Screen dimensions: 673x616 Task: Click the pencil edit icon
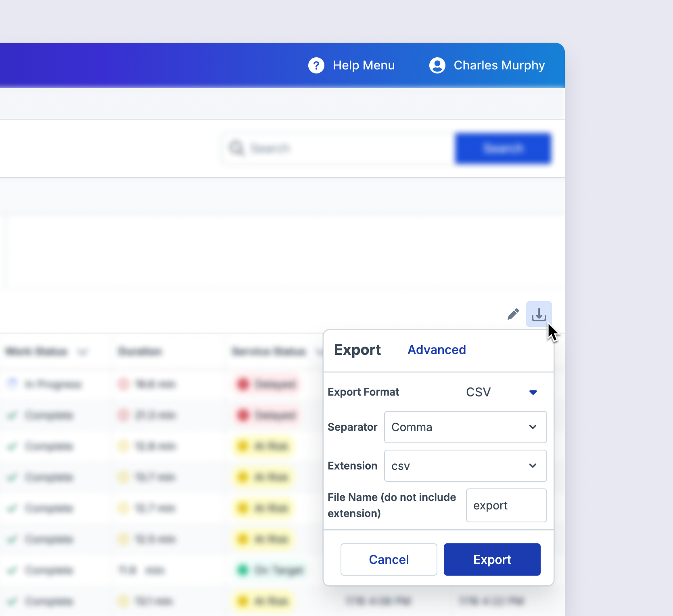tap(513, 314)
